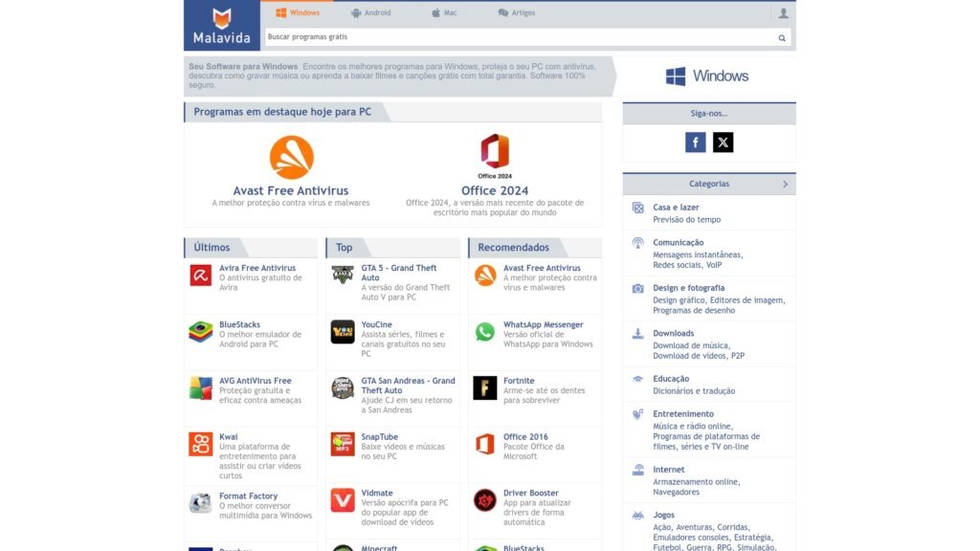Open the BlueStacks link in Últimos
The image size is (980, 551).
[239, 325]
